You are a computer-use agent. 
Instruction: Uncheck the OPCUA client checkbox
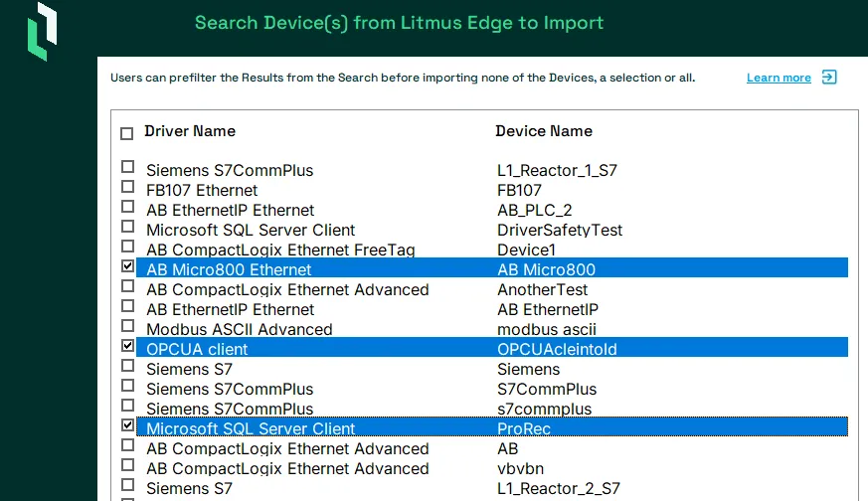(x=128, y=346)
